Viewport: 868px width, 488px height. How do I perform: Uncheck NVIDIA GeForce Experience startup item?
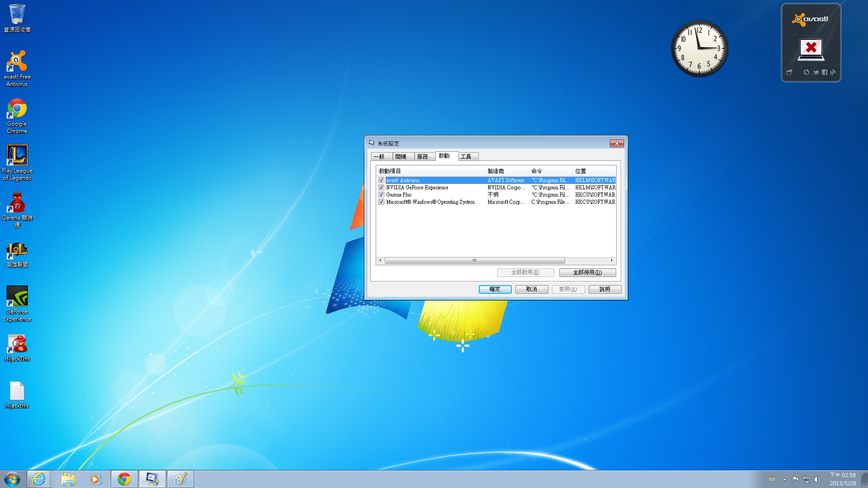[381, 188]
